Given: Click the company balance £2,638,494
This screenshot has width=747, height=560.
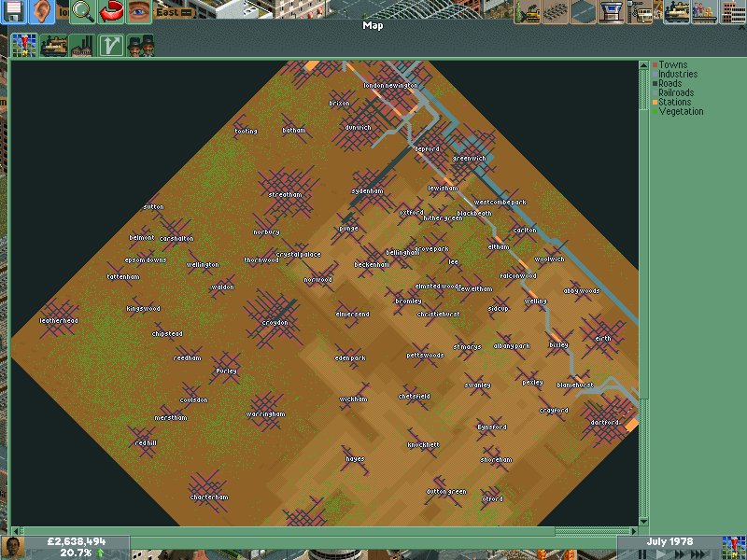Looking at the screenshot, I should 77,542.
